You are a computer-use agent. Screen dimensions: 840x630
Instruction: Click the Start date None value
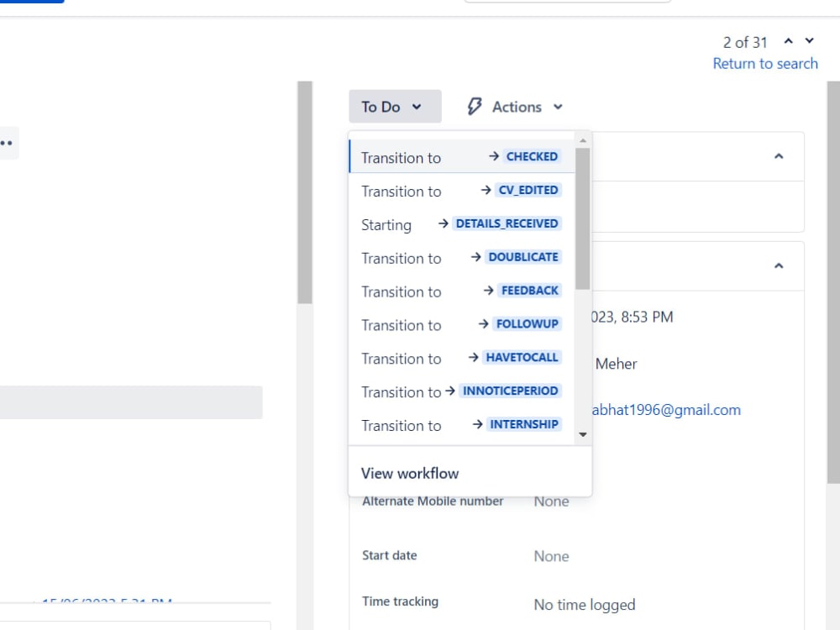tap(551, 556)
